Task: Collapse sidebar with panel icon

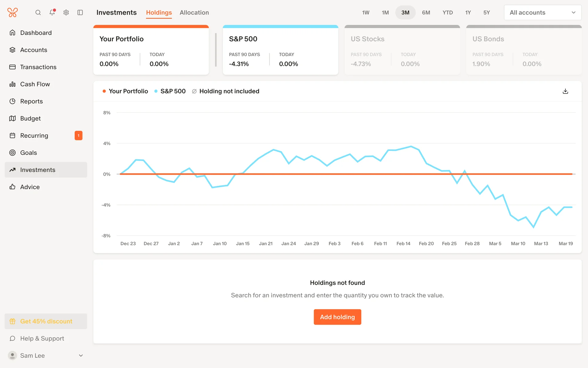Action: [x=80, y=13]
